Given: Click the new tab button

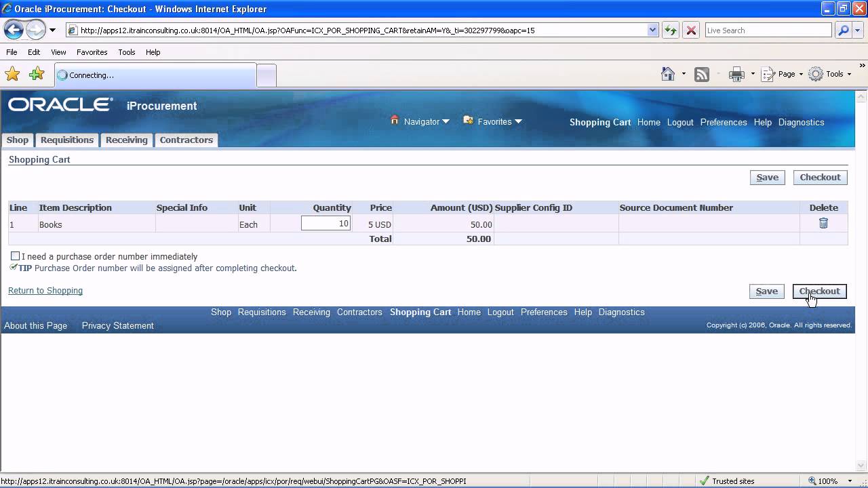Looking at the screenshot, I should 267,75.
